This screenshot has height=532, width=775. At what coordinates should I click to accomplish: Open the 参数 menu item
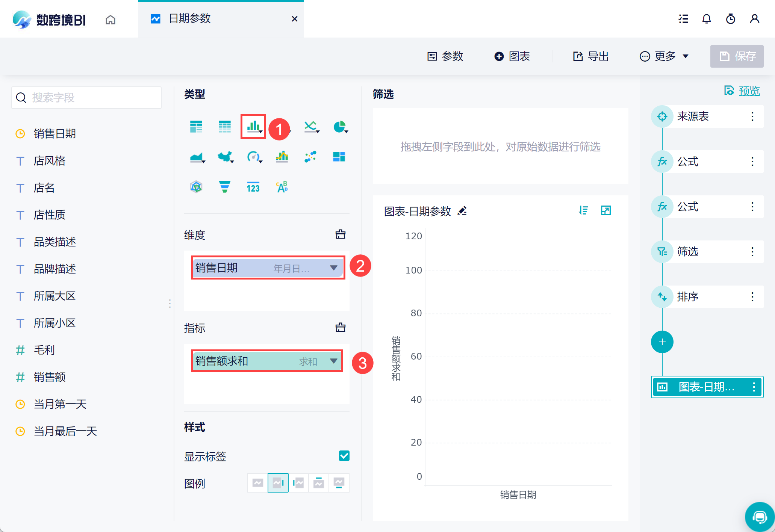coord(445,56)
